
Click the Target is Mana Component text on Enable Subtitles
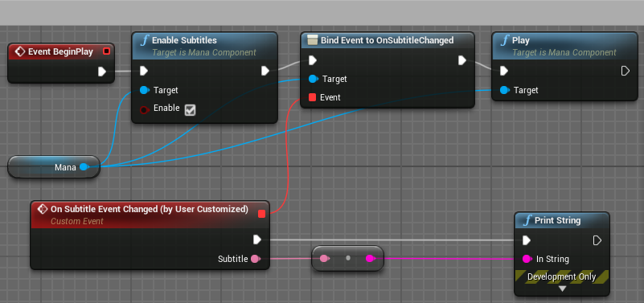(204, 52)
